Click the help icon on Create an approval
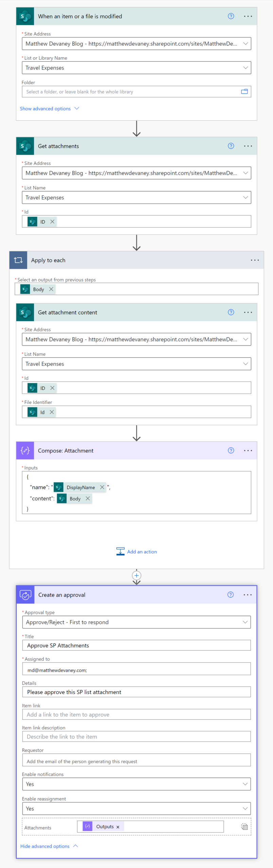Screen dimensions: 273x868 pyautogui.click(x=231, y=594)
